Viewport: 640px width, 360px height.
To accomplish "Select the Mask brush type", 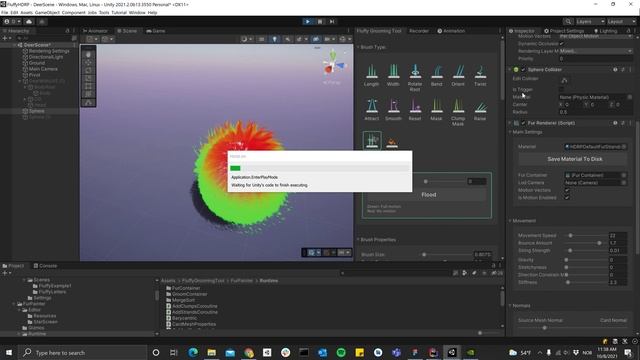I will [436, 109].
